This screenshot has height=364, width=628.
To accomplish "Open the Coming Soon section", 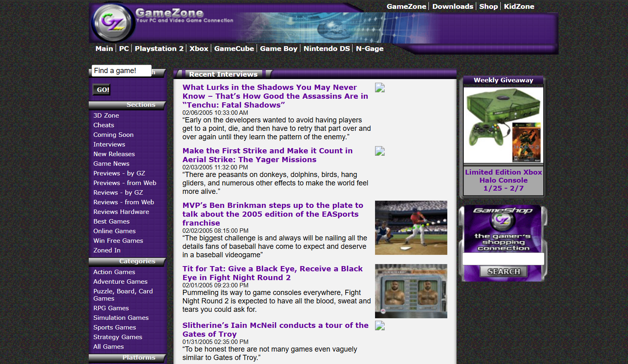I will click(113, 135).
